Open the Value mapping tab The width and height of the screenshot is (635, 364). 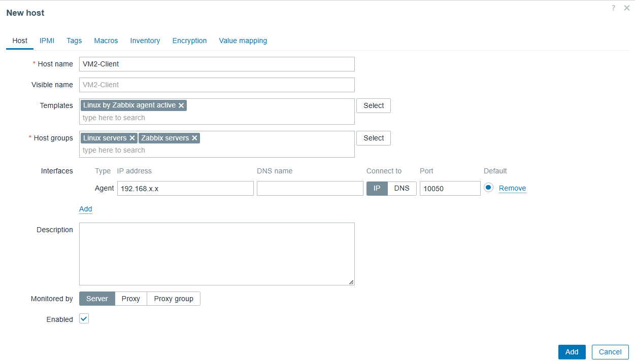[x=243, y=41]
